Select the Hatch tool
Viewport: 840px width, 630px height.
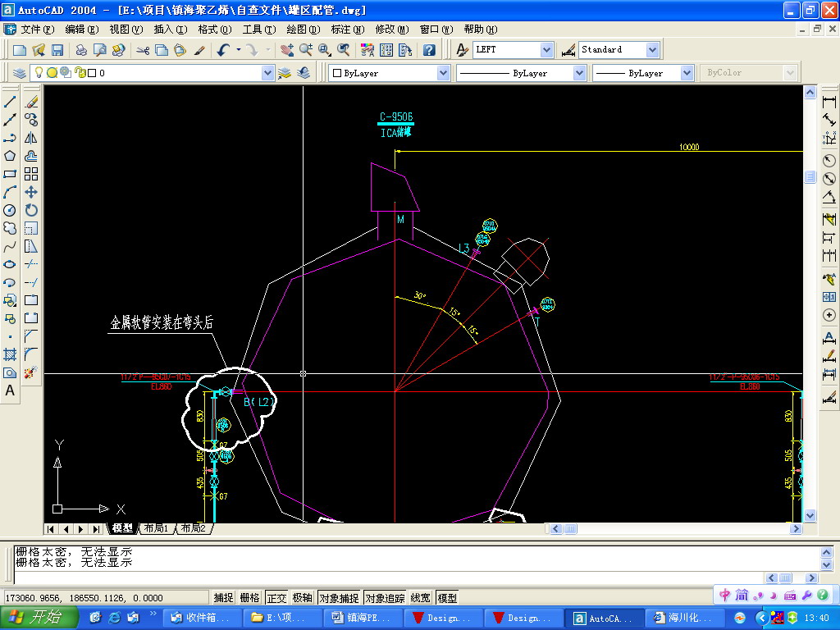10,354
